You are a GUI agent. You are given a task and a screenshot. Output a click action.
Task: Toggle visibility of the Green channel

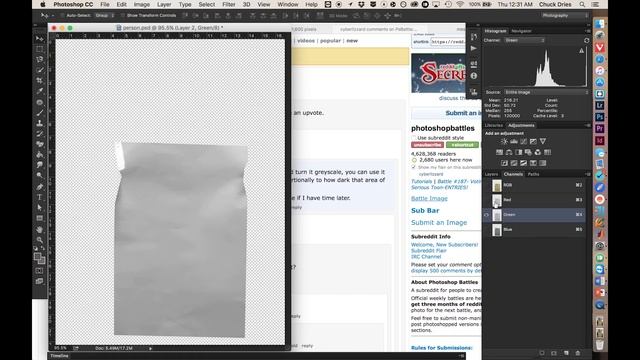tap(486, 215)
